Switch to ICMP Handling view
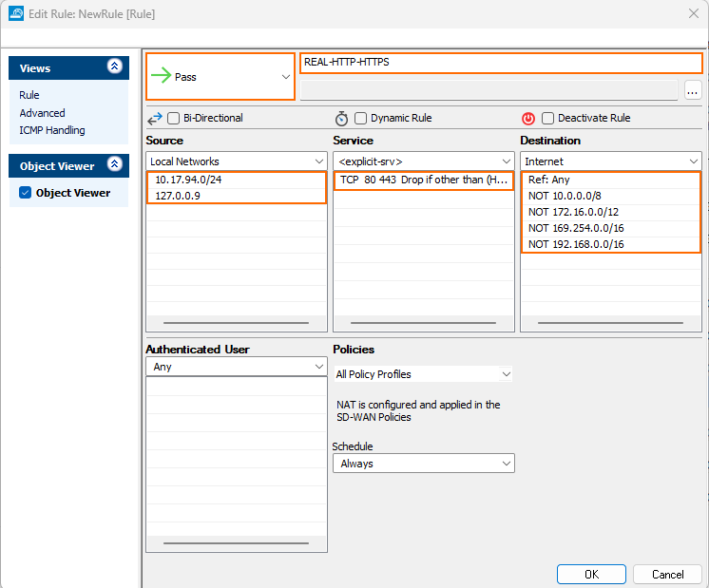The width and height of the screenshot is (709, 588). pyautogui.click(x=52, y=130)
